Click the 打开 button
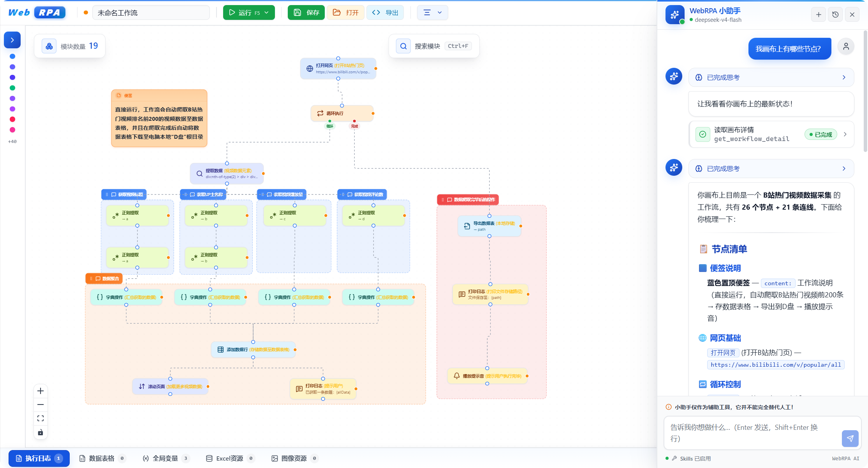 [x=346, y=12]
